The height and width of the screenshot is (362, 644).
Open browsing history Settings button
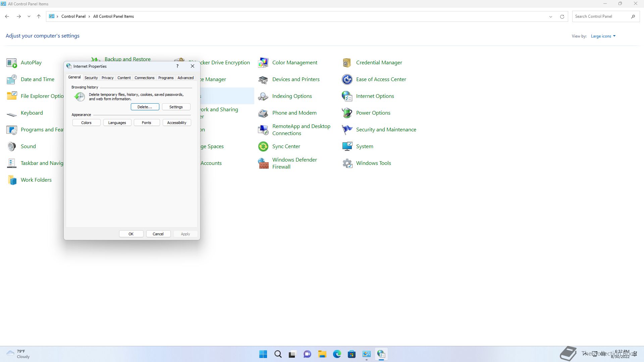(176, 107)
